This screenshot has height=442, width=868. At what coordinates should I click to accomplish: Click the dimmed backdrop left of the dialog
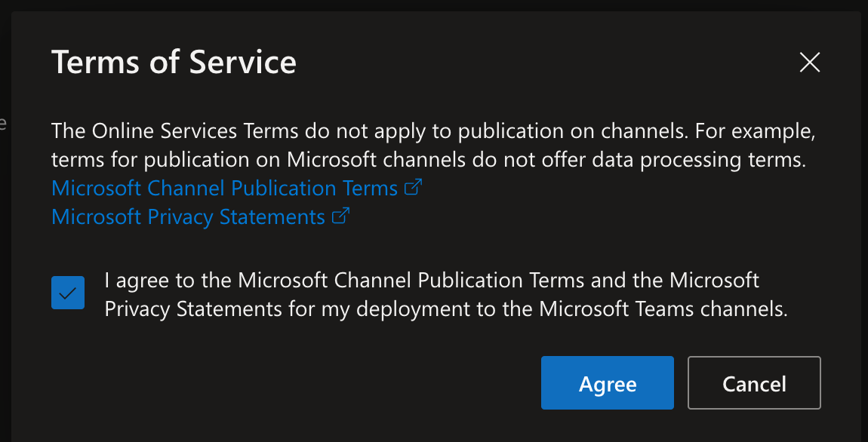[x=5, y=226]
